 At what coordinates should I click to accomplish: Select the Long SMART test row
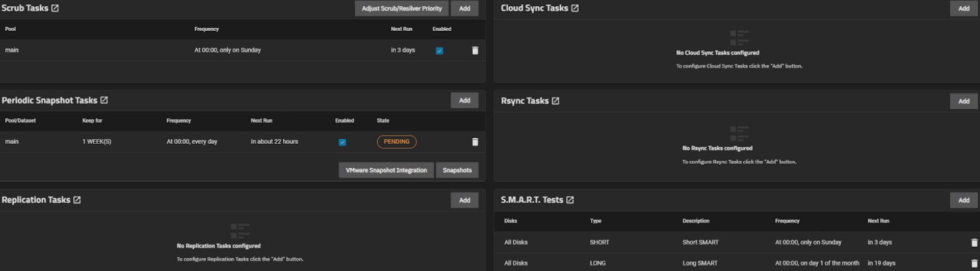click(700, 263)
